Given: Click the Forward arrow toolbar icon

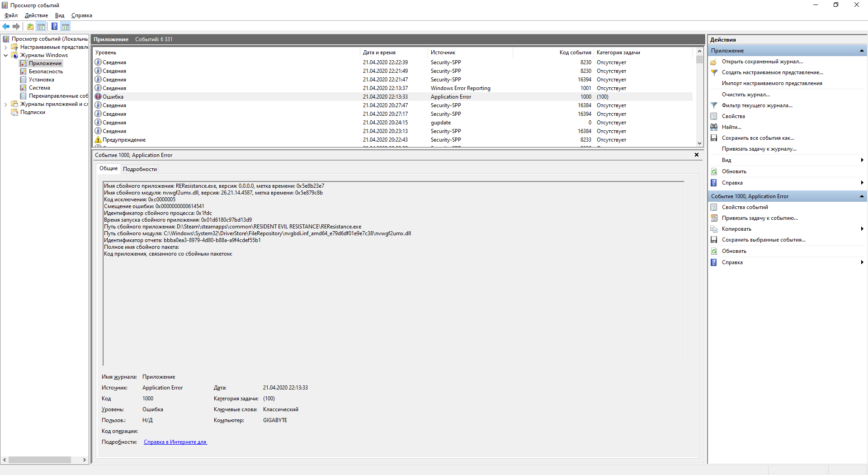Looking at the screenshot, I should tap(16, 26).
